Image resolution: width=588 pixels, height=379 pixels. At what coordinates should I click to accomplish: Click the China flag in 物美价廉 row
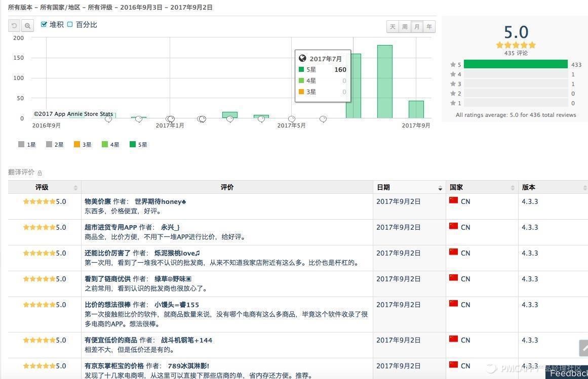point(453,200)
